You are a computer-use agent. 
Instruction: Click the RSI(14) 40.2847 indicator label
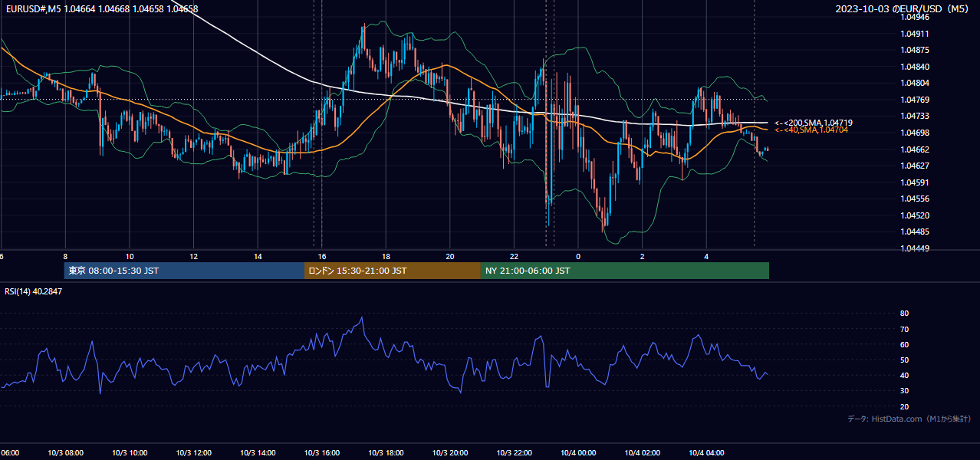[34, 291]
